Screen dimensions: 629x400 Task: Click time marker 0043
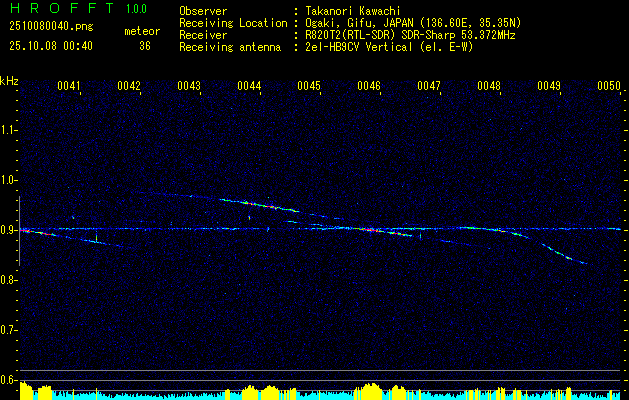(189, 86)
